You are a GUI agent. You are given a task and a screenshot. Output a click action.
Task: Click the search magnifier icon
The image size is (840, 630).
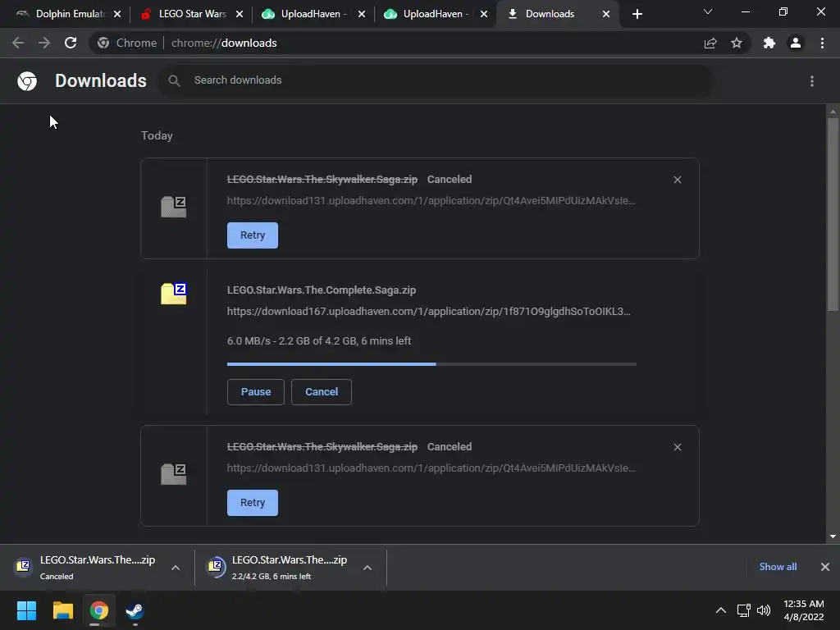pyautogui.click(x=174, y=81)
